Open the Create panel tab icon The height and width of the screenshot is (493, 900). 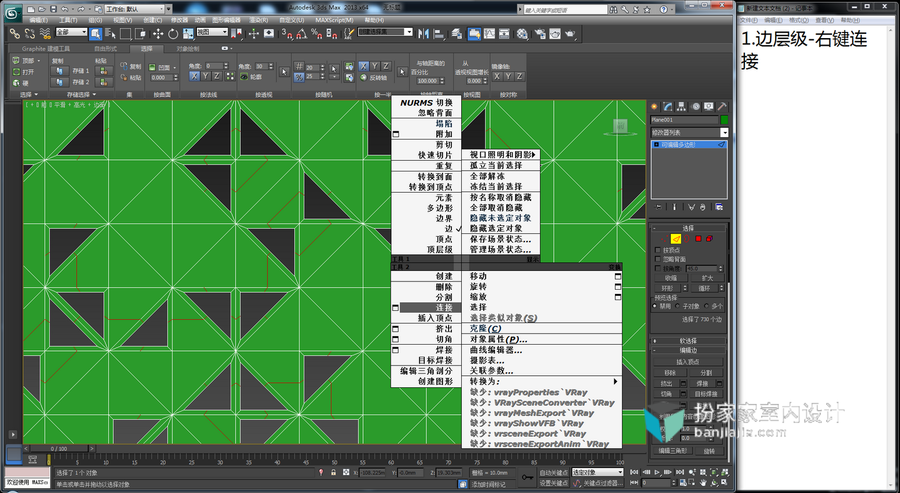click(654, 107)
